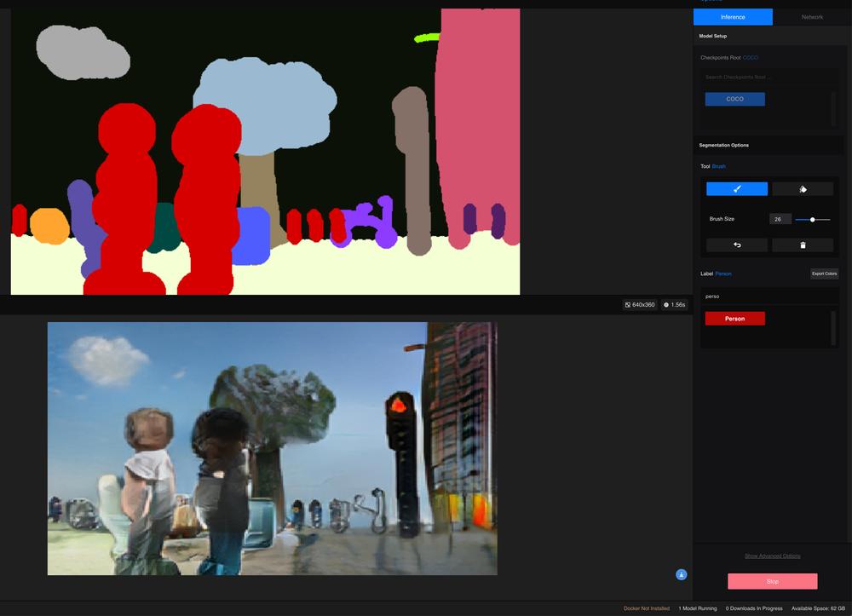Click the '0 Downloads In Progress' status text
Viewport: 852px width, 616px height.
point(754,608)
